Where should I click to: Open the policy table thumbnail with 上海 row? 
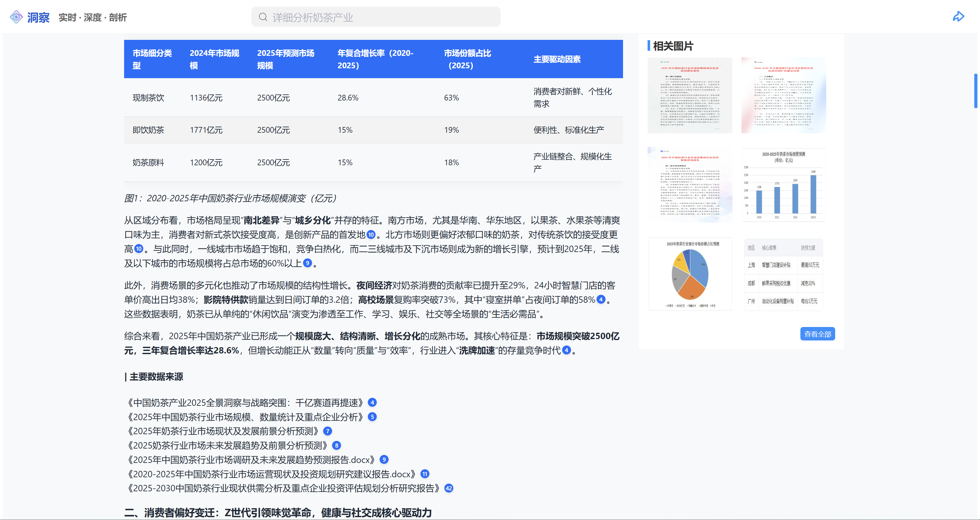click(x=783, y=274)
